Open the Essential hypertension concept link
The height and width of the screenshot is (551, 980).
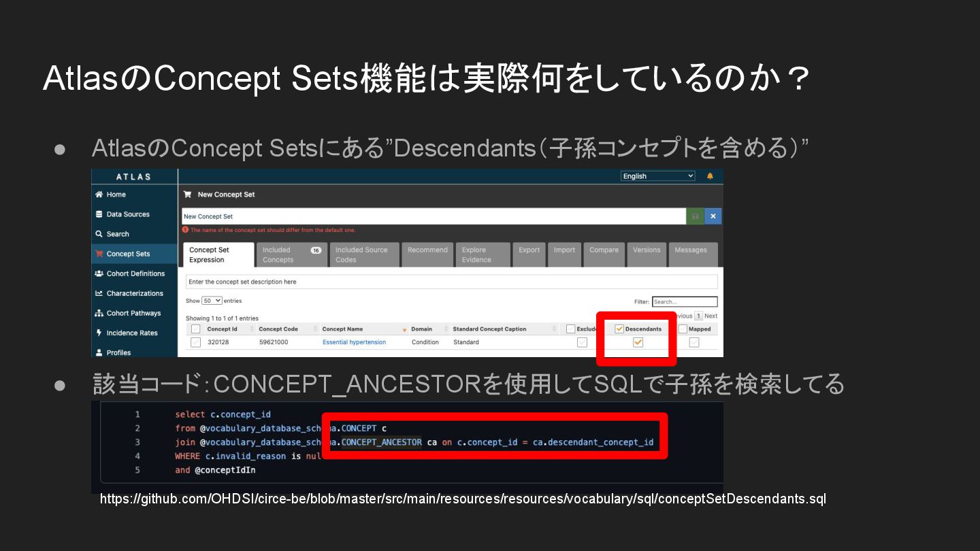point(354,342)
